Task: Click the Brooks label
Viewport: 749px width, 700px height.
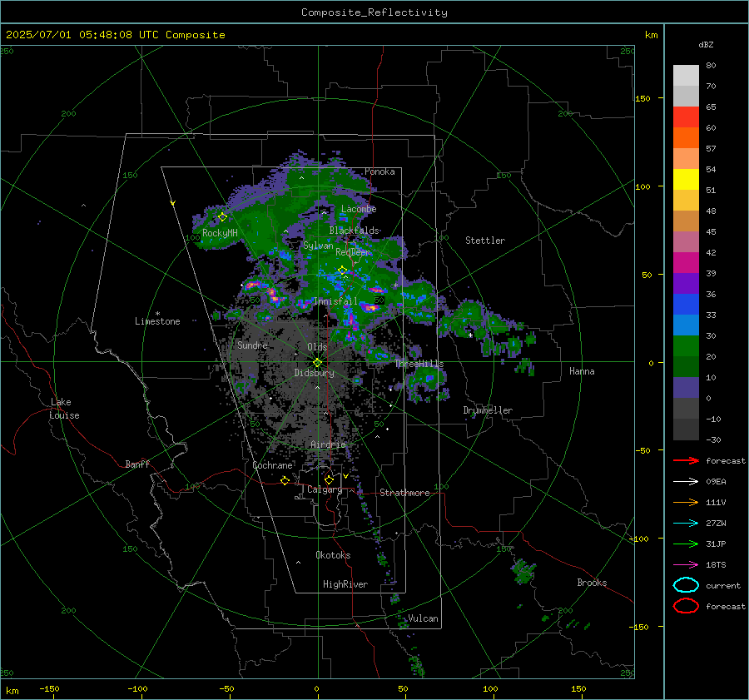Action: coord(592,583)
